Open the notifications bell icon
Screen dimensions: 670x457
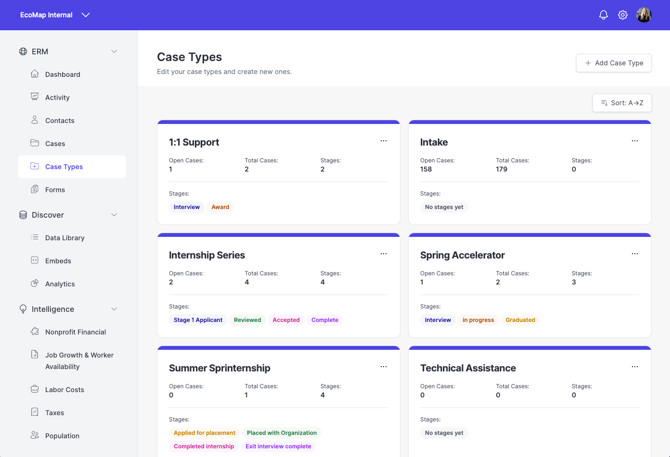point(603,15)
